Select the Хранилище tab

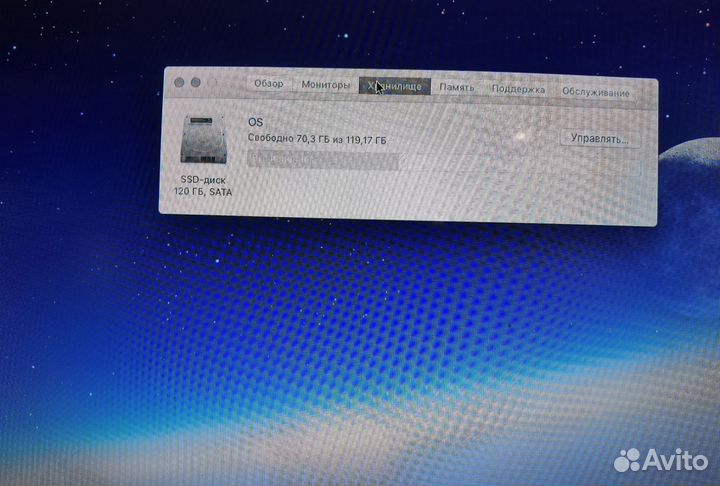395,86
